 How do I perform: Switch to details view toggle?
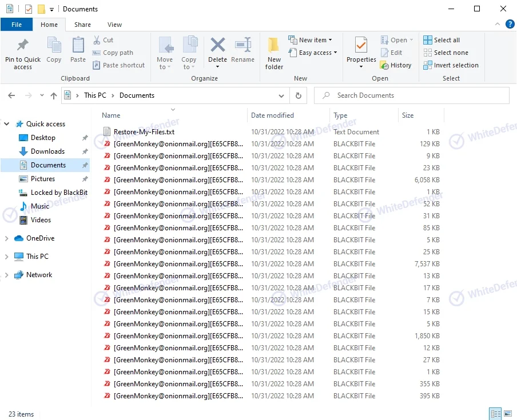(495, 414)
